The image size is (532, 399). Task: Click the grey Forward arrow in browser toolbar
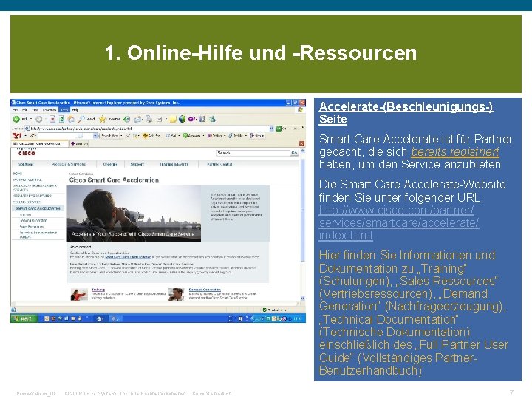[39, 119]
